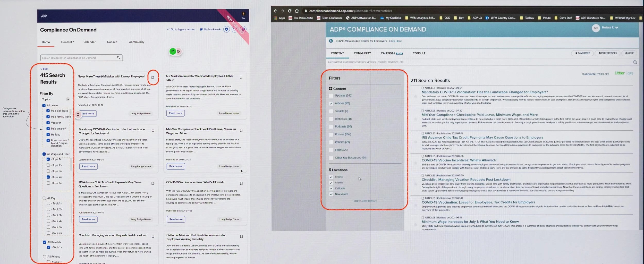Viewport: 644px width, 264px height.
Task: Click 'Go to legacy version' link
Action: tap(181, 29)
